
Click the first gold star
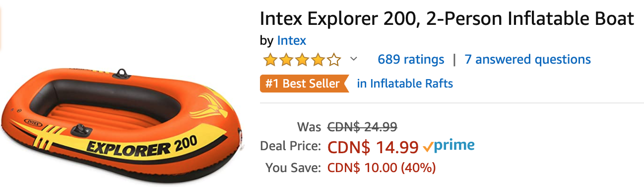pyautogui.click(x=270, y=60)
